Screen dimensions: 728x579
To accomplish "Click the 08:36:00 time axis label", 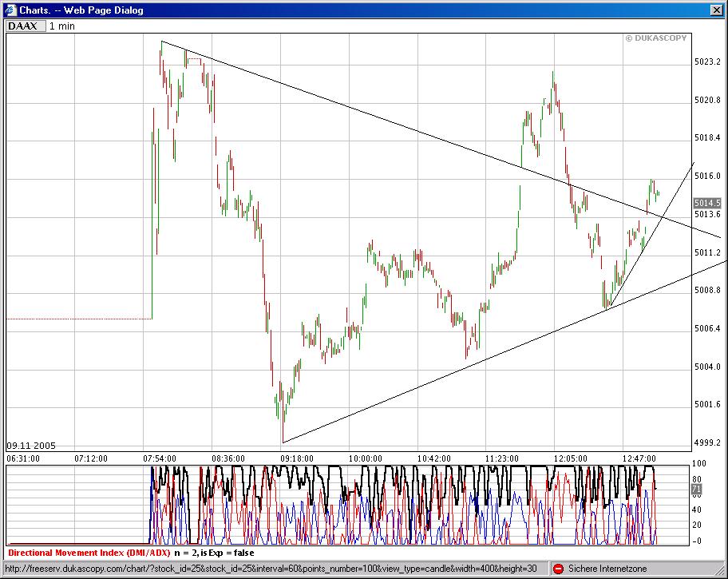I will click(x=228, y=458).
